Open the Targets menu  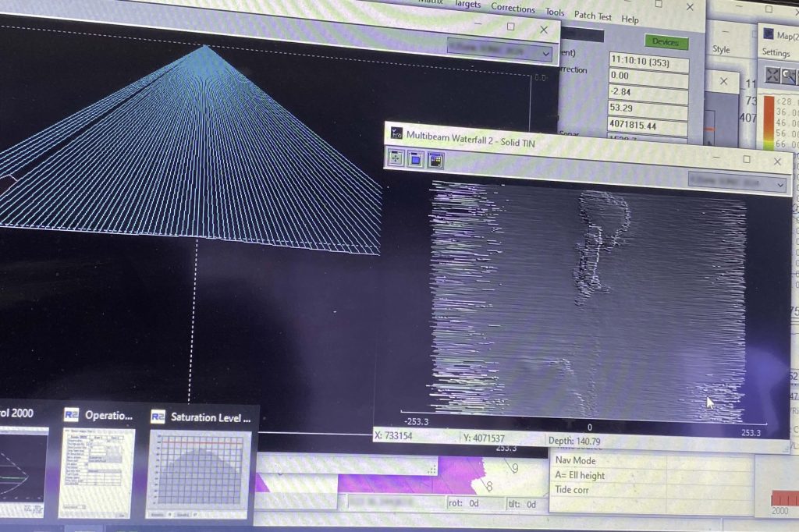point(467,4)
